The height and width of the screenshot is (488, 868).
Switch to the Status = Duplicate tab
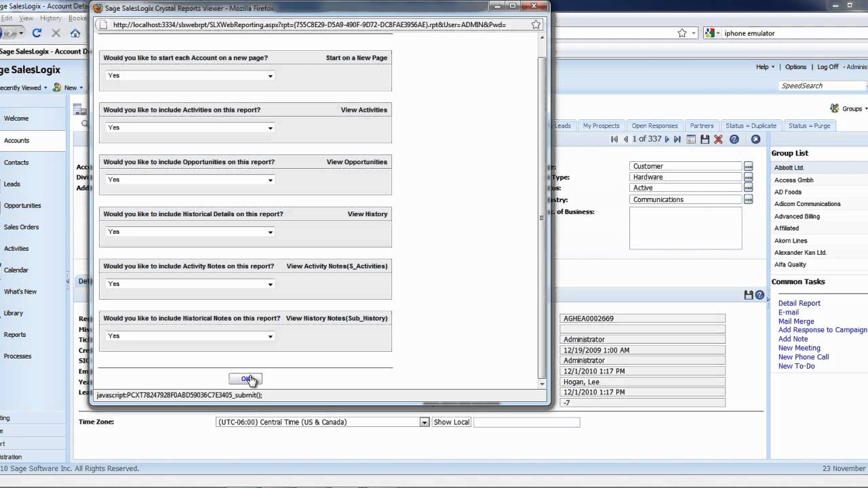[x=751, y=126]
